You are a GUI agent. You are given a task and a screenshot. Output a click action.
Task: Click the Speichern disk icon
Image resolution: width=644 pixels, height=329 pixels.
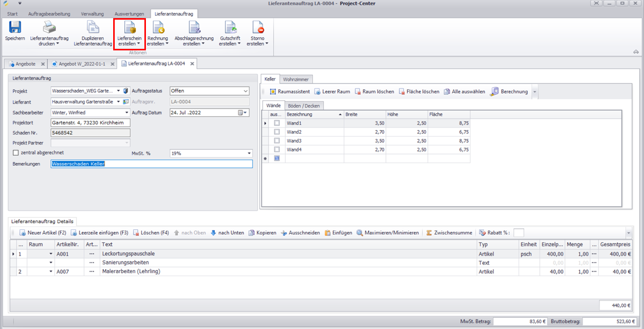(x=15, y=28)
